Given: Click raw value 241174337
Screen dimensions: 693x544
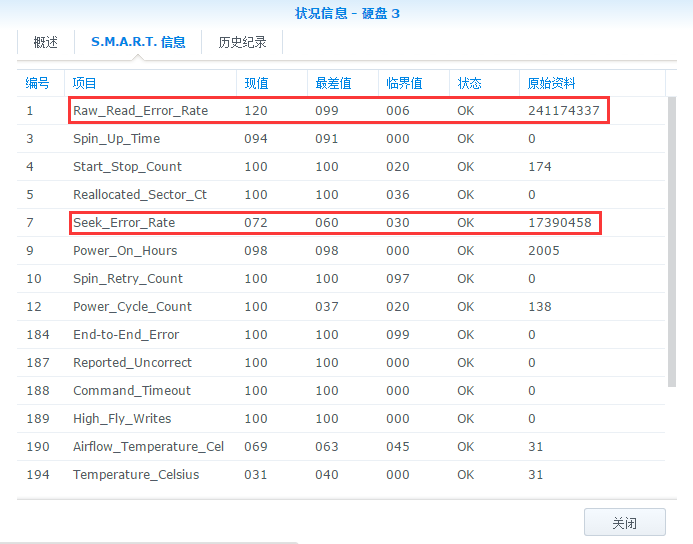Looking at the screenshot, I should tap(564, 110).
